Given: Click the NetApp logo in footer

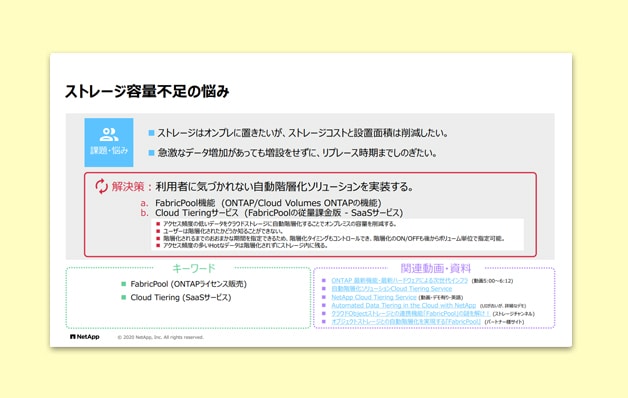Looking at the screenshot, I should point(85,337).
